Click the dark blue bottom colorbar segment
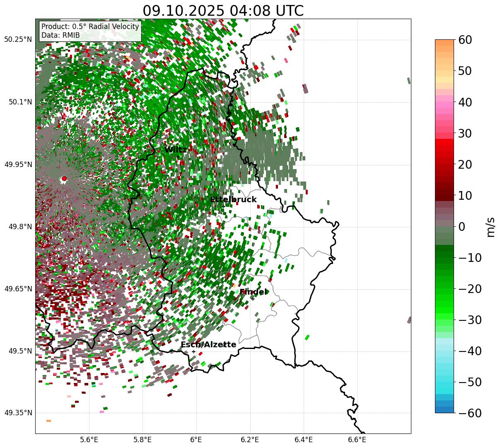 point(444,409)
